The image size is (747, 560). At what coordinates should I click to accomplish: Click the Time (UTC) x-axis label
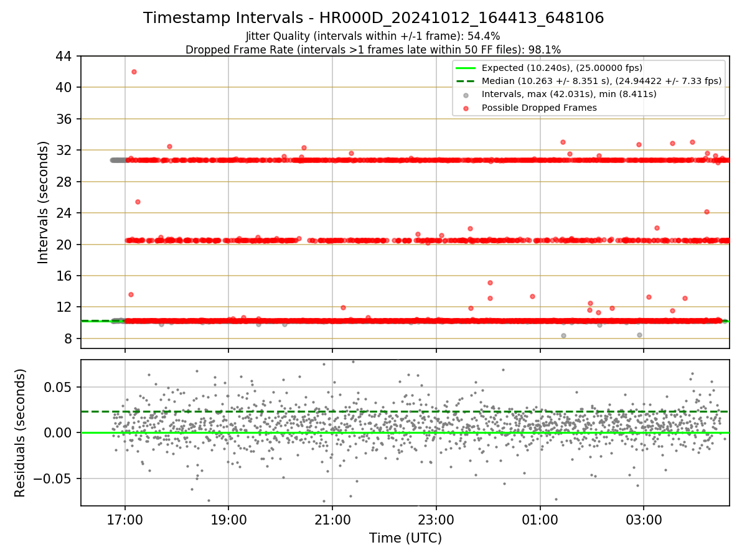coord(405,538)
